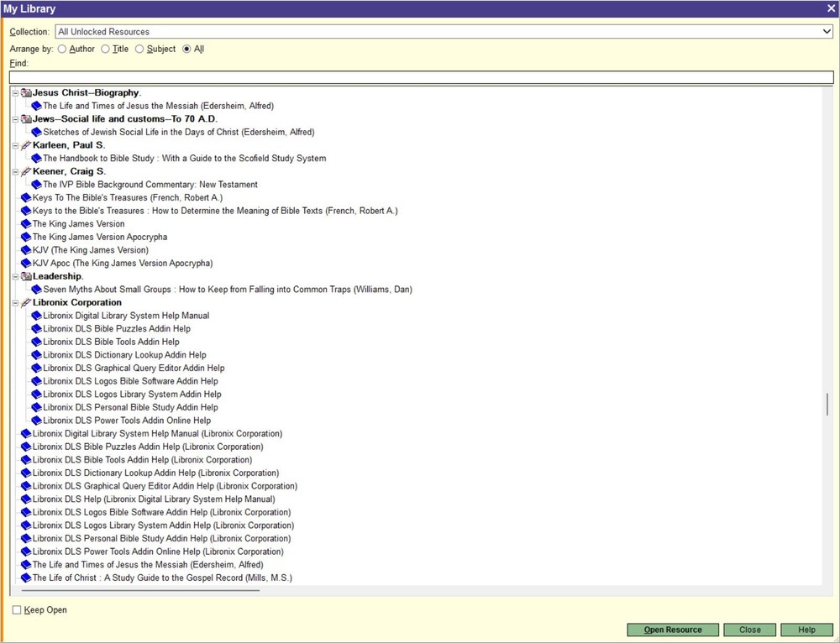Click the book icon beside The King James Version

[25, 223]
